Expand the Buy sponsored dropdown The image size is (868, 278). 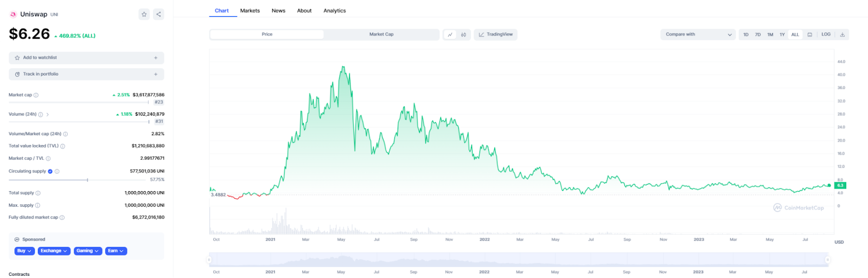[24, 251]
